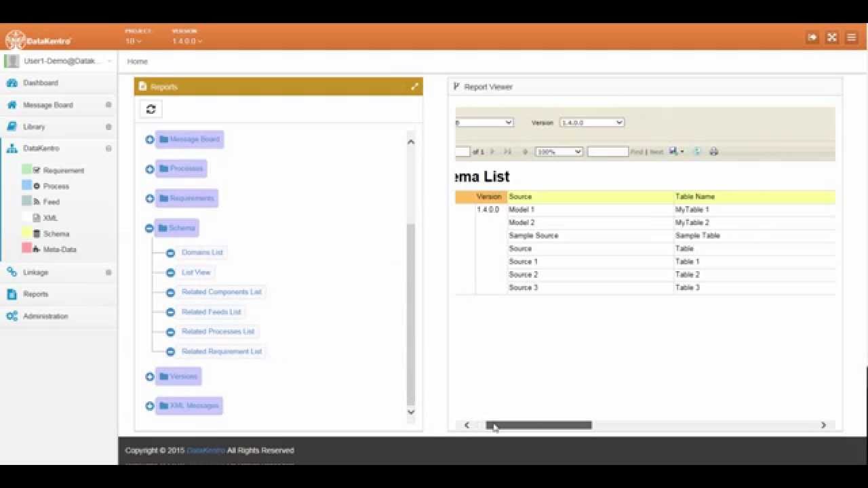
Task: Click the logout arrow icon in header
Action: coord(812,37)
